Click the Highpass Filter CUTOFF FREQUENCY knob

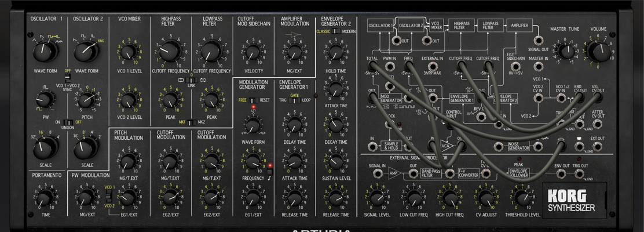click(170, 51)
